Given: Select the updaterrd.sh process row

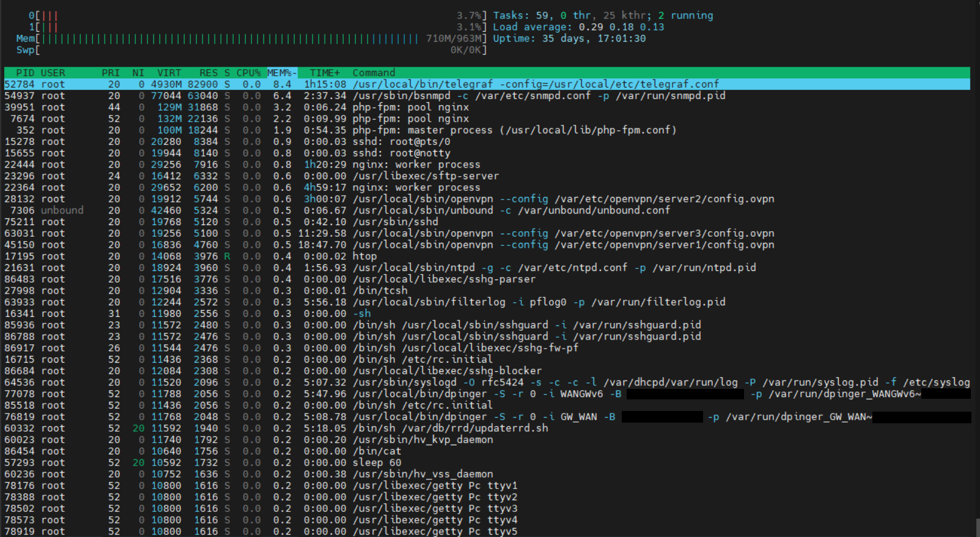Looking at the screenshot, I should [487, 428].
